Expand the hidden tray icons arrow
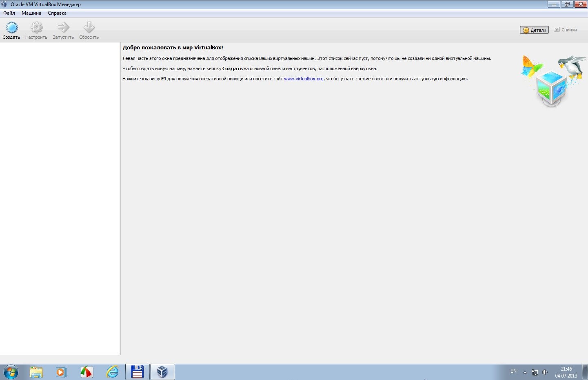588x380 pixels. click(525, 372)
